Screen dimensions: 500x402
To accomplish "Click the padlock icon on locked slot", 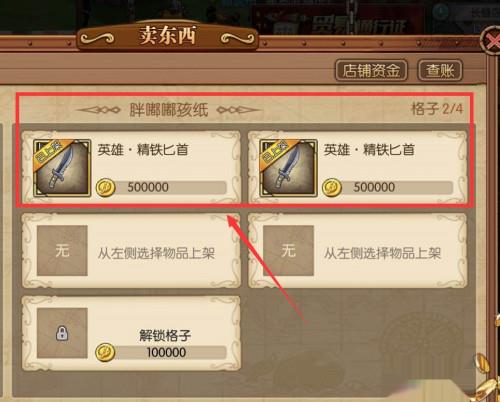I will [x=62, y=333].
